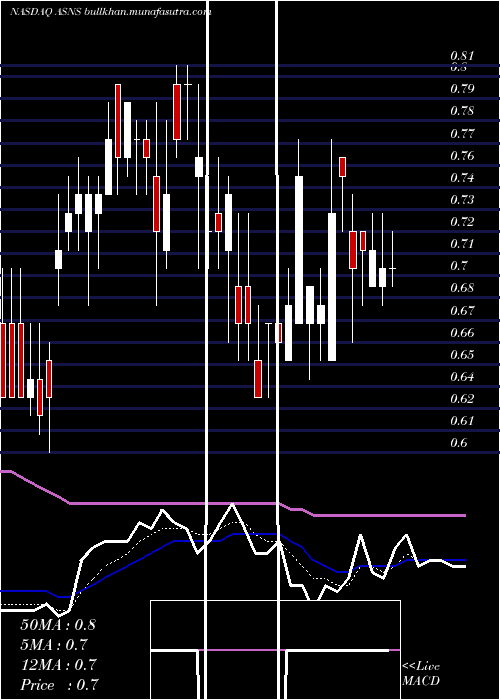Click the 50MA : 0.8 readout
Viewport: 500px width, 700px height.
click(58, 625)
